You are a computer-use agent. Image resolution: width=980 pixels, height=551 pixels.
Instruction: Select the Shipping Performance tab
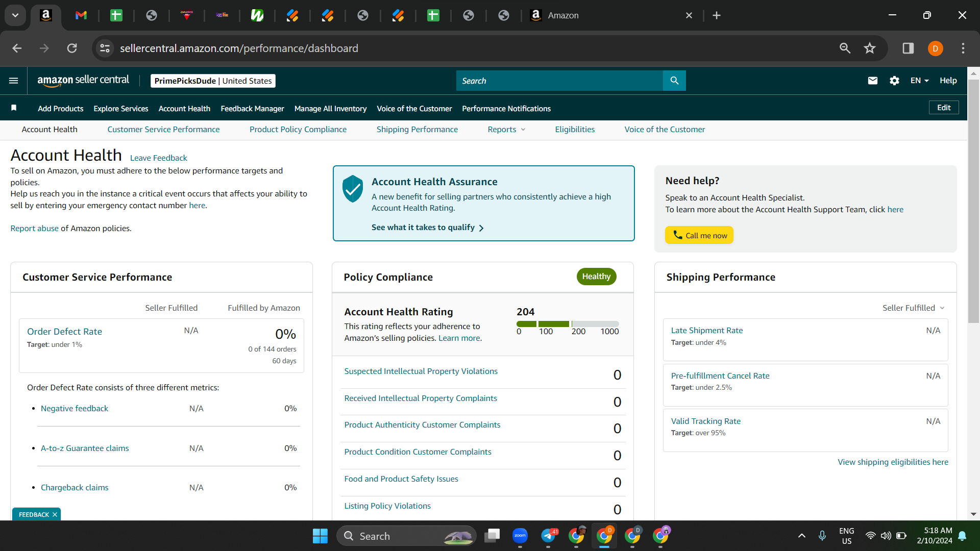[417, 130]
